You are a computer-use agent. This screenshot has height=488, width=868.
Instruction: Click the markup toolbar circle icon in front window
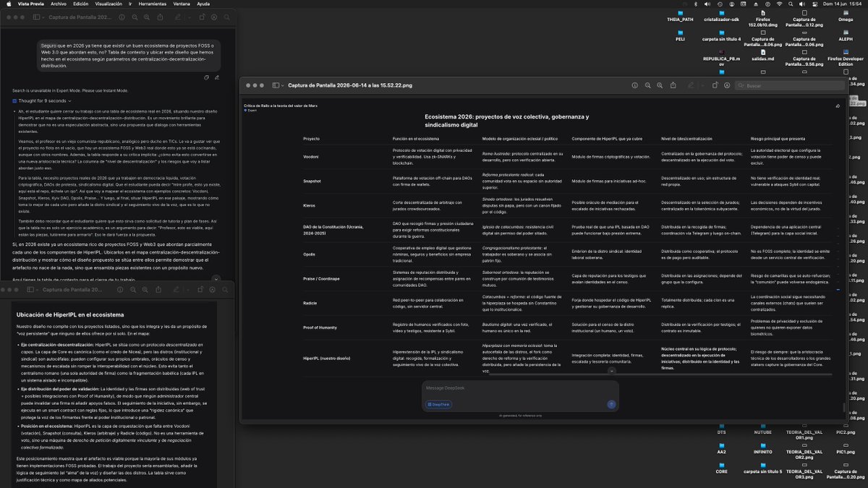[726, 85]
